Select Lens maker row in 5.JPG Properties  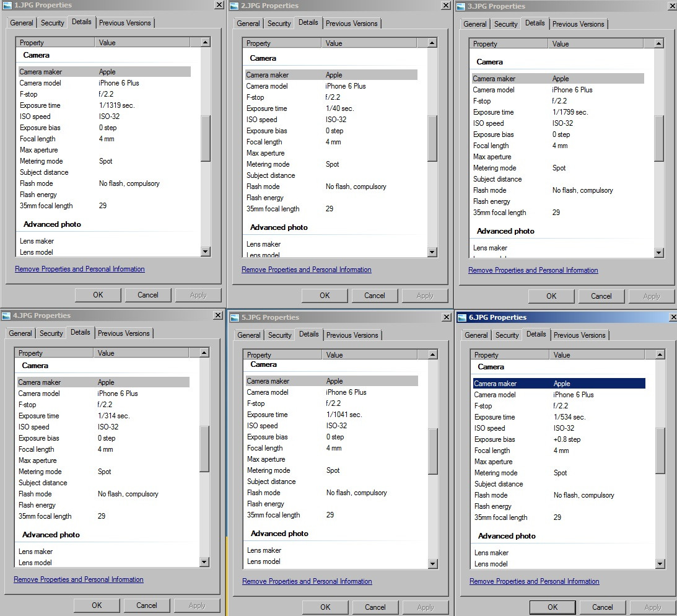pos(331,550)
